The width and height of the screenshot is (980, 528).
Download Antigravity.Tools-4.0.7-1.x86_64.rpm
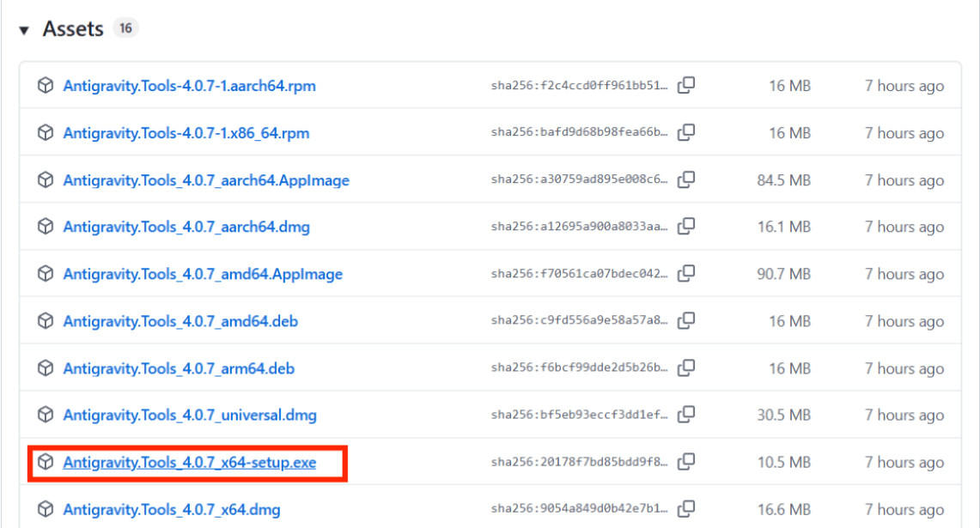[x=186, y=133]
